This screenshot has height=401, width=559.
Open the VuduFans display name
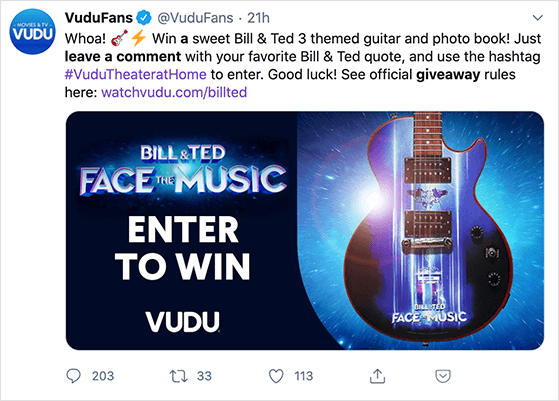(99, 17)
